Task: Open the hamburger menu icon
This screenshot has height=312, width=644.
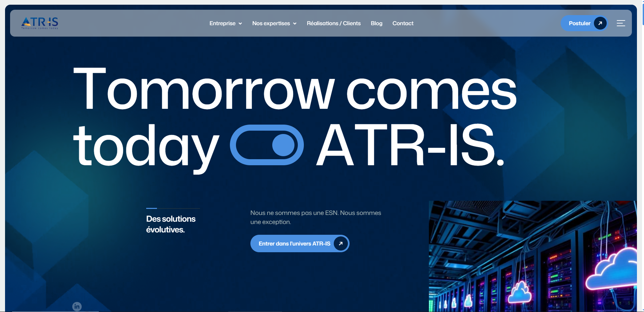Action: 621,23
